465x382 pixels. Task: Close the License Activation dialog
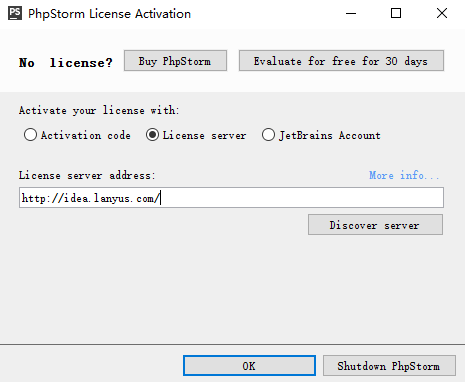pos(442,13)
